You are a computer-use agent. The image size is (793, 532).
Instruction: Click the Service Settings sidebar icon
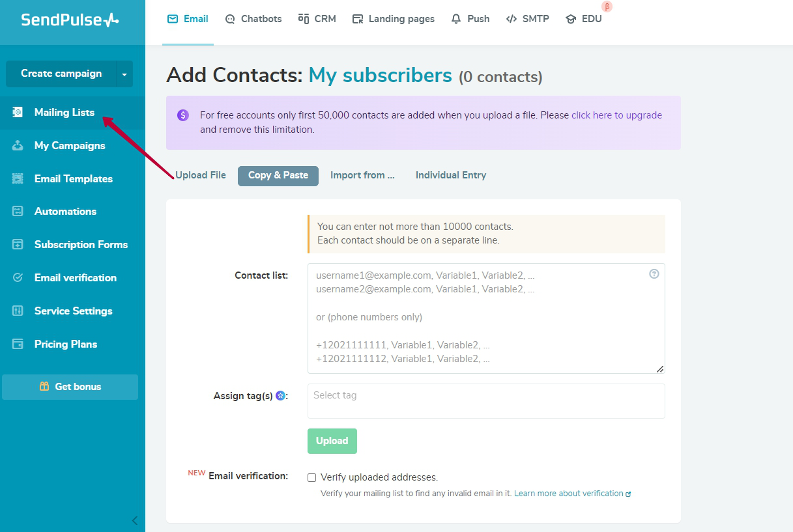pos(18,311)
